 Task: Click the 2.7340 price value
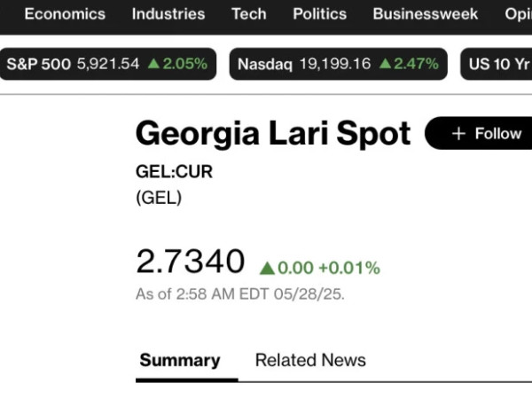[191, 261]
